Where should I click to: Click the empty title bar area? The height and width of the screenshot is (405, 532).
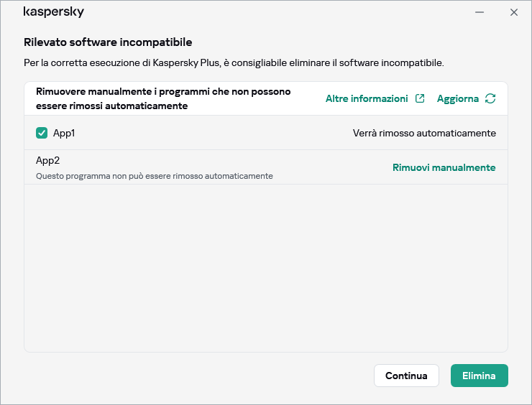(x=273, y=12)
